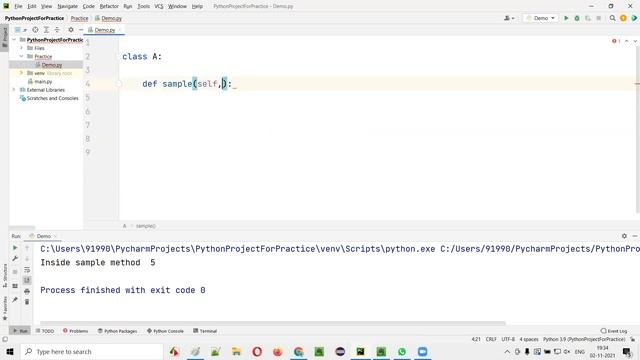The width and height of the screenshot is (640, 360).
Task: Open the Tools menu
Action: pyautogui.click(x=143, y=6)
